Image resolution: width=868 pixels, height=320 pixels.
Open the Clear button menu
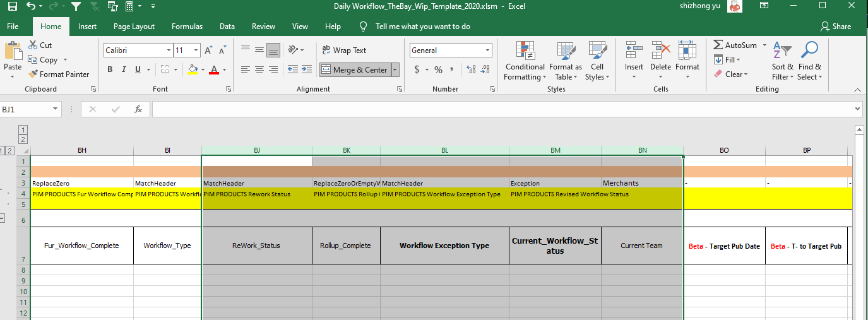tap(731, 74)
